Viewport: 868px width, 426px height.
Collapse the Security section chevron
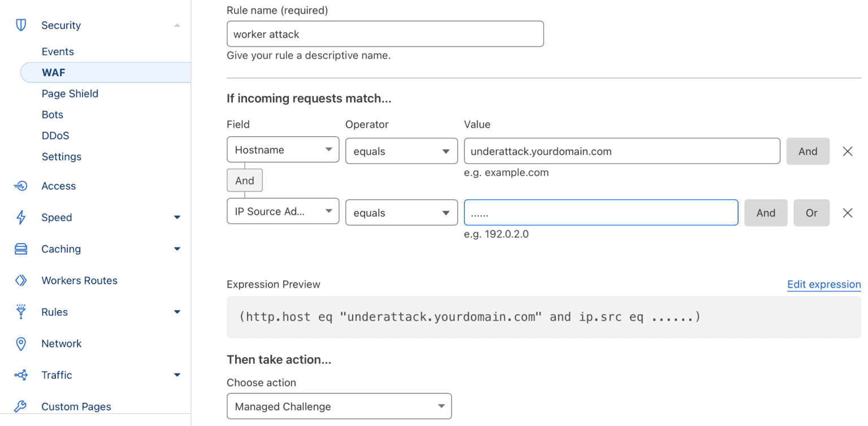coord(177,25)
